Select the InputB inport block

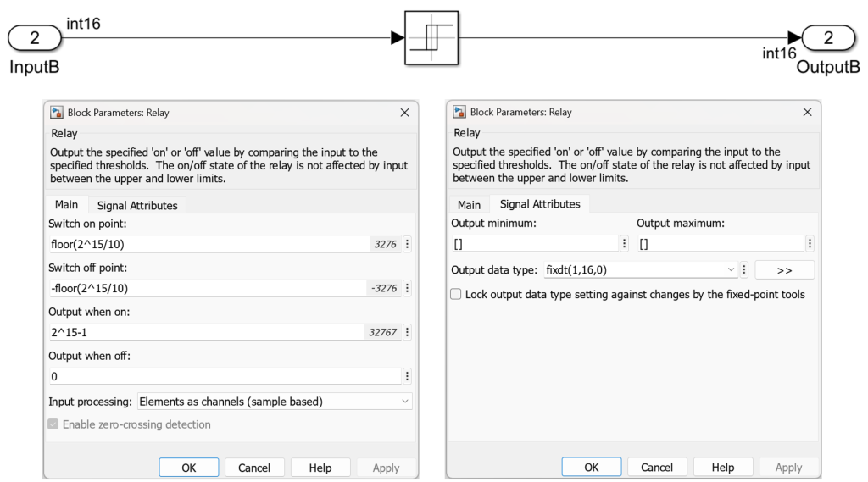click(x=34, y=37)
